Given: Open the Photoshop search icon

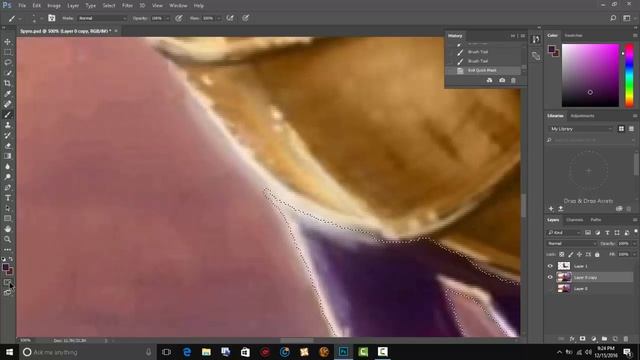Looking at the screenshot, I should [613, 18].
